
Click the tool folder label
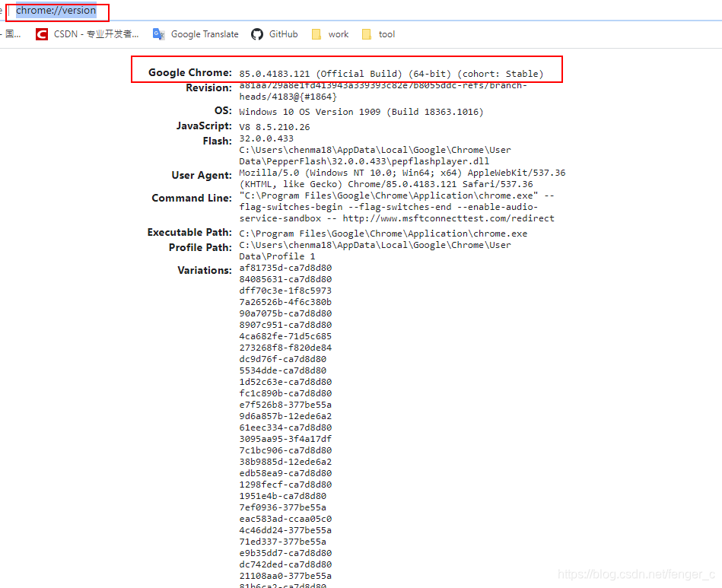click(386, 34)
